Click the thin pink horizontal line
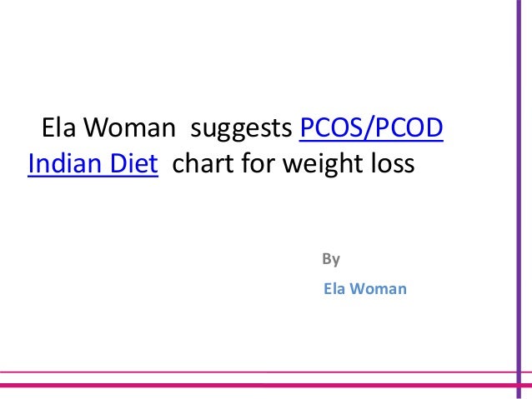Image resolution: width=532 pixels, height=399 pixels. click(266, 372)
